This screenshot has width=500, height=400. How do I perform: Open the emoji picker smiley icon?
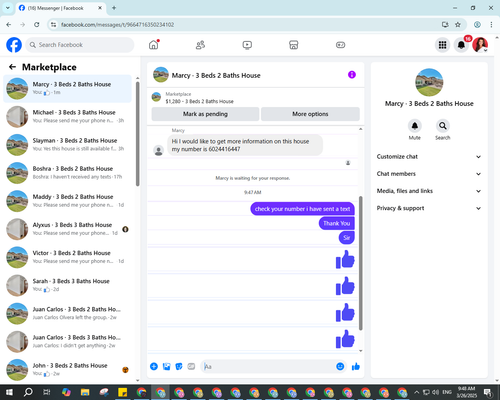click(x=340, y=367)
